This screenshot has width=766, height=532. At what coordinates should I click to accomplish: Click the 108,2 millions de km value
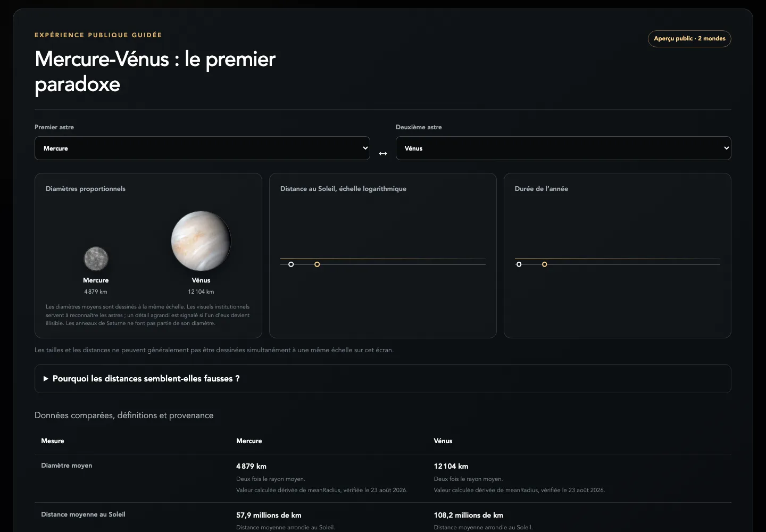coord(469,515)
